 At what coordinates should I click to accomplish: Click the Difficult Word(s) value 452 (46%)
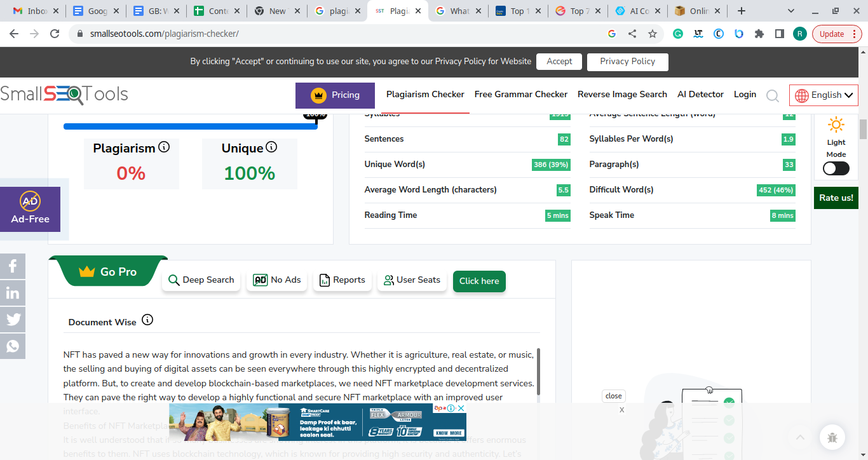click(x=776, y=190)
